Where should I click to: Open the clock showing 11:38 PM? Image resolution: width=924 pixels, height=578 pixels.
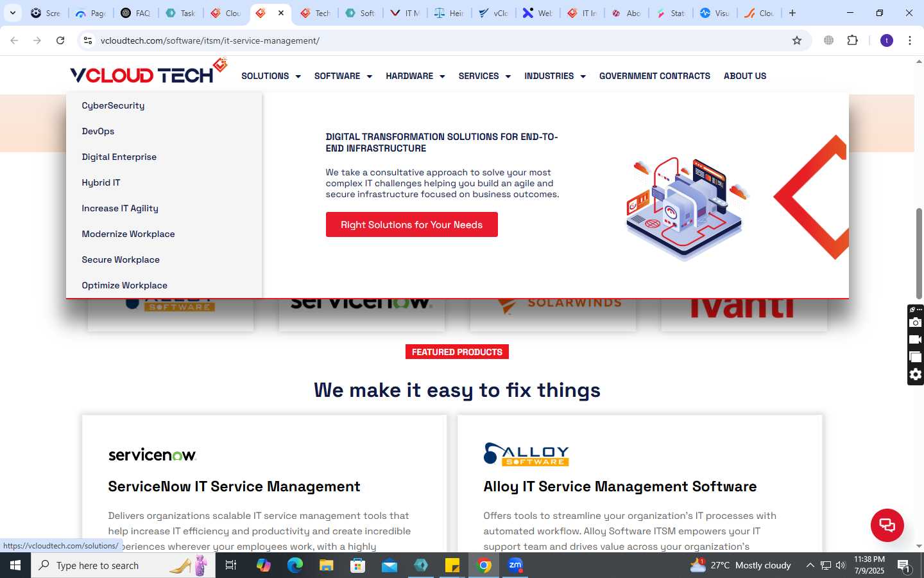pyautogui.click(x=869, y=565)
